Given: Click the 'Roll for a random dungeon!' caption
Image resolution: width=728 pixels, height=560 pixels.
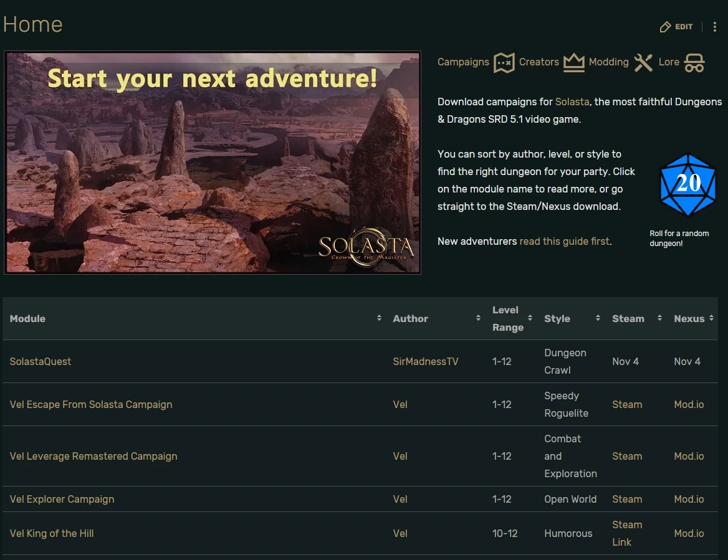Looking at the screenshot, I should tap(679, 239).
